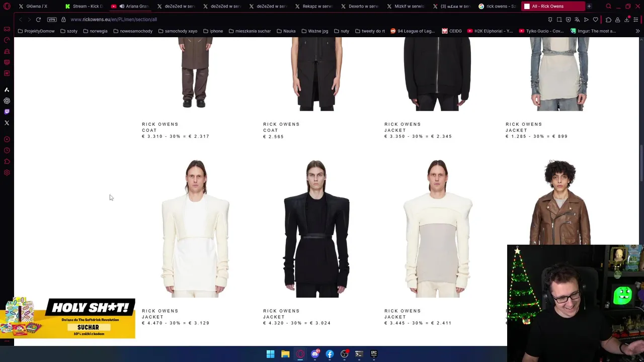Open the black jacket priced € 3.024
This screenshot has width=644, height=362.
pos(316,229)
